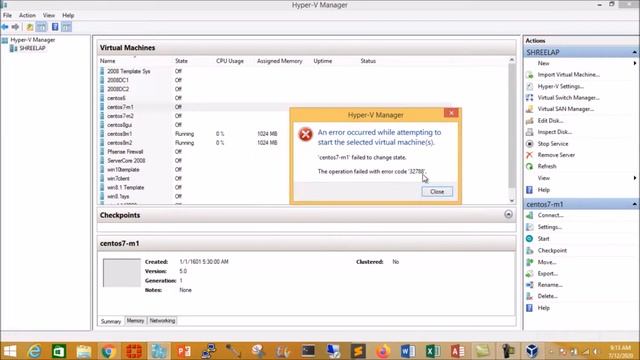Select Hyper-V Manager tree root
This screenshot has width=640, height=360.
tap(33, 40)
